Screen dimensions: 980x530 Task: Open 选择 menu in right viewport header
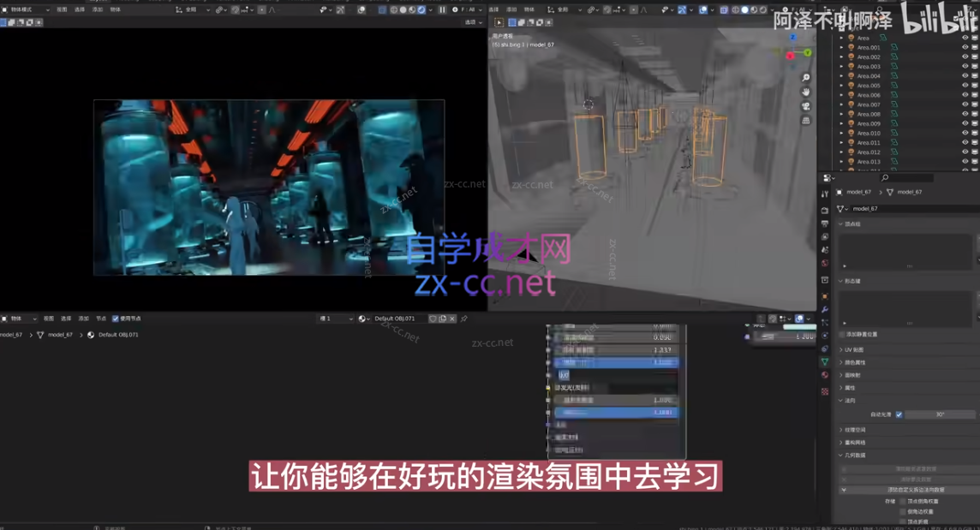click(x=493, y=10)
